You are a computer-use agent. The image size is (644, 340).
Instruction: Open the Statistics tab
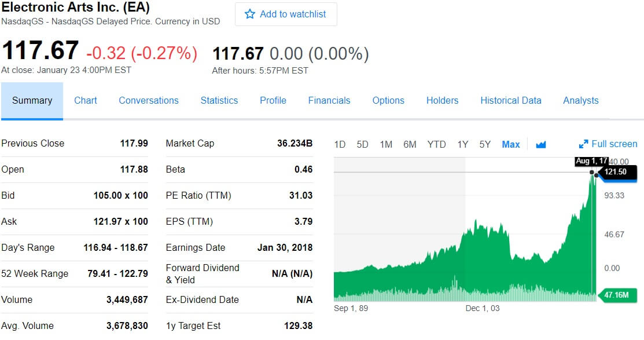[x=219, y=100]
